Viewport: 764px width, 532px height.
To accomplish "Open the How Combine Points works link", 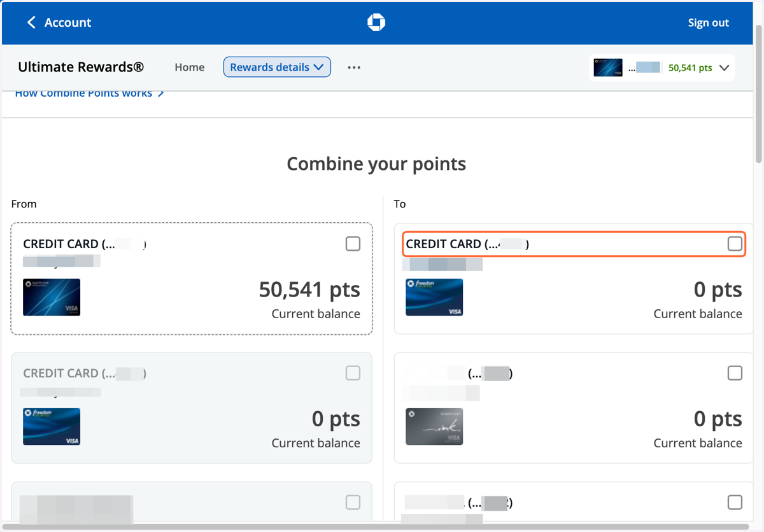I will click(89, 93).
